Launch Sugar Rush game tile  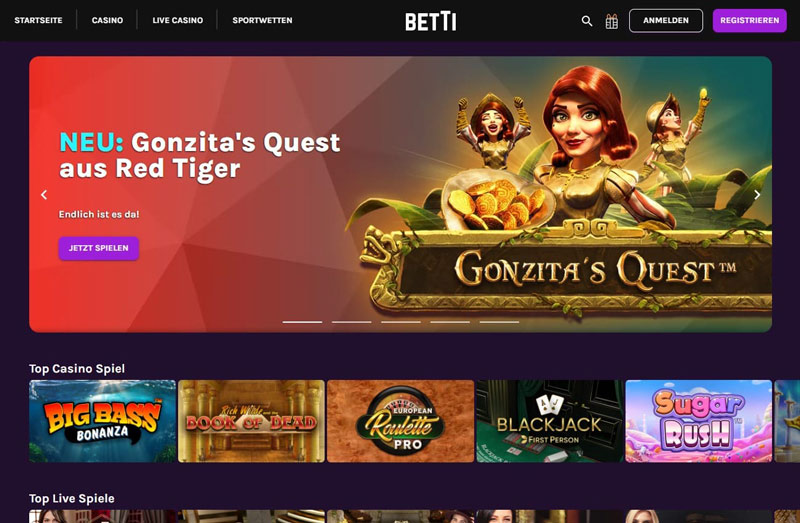pos(698,421)
